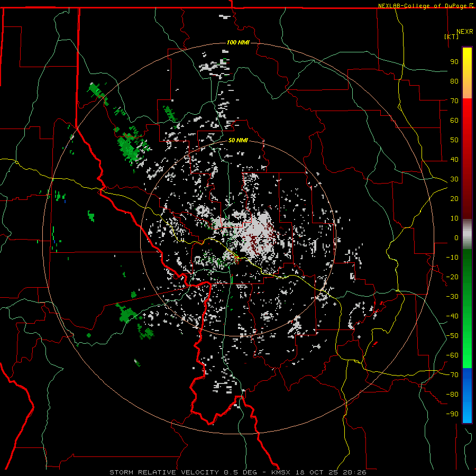
Task: Click the 0.5 DEG elevation text
Action: tap(240, 472)
